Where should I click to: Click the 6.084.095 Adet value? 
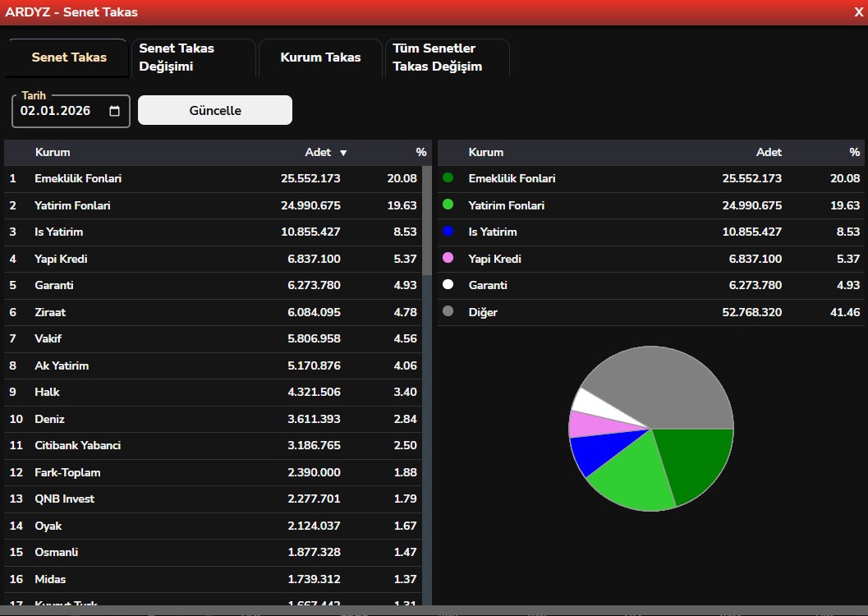pos(314,312)
